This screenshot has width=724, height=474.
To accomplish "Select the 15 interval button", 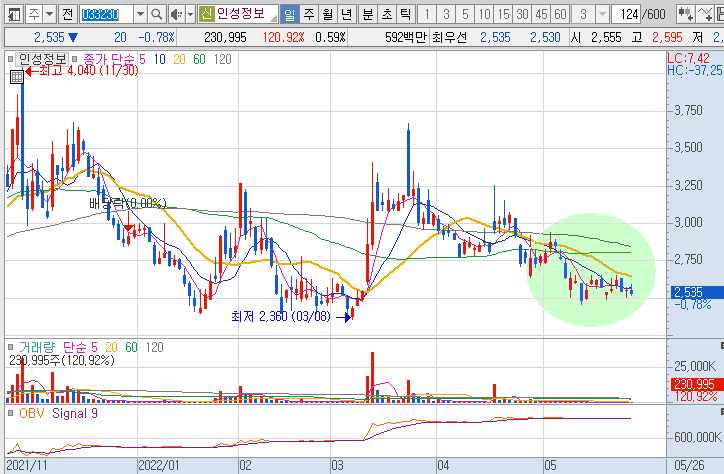I will pos(503,14).
